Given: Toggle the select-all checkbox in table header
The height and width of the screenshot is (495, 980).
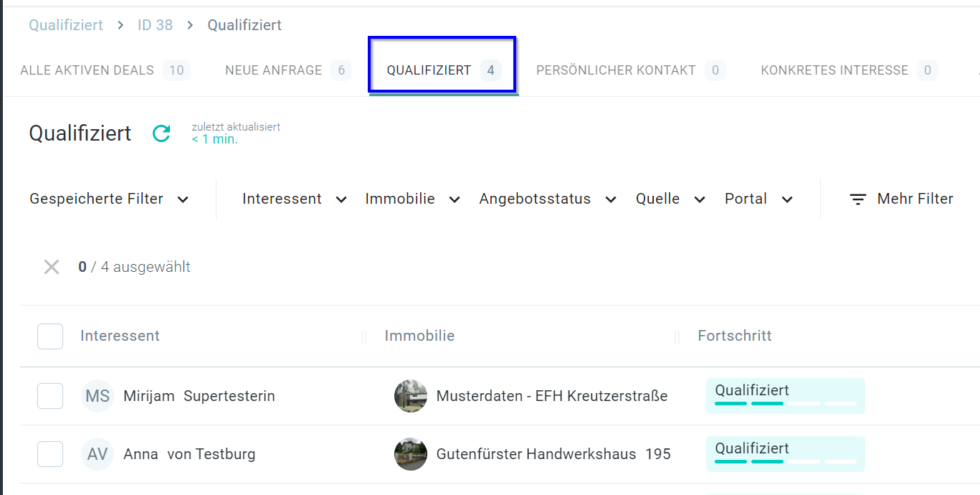Looking at the screenshot, I should pos(50,336).
